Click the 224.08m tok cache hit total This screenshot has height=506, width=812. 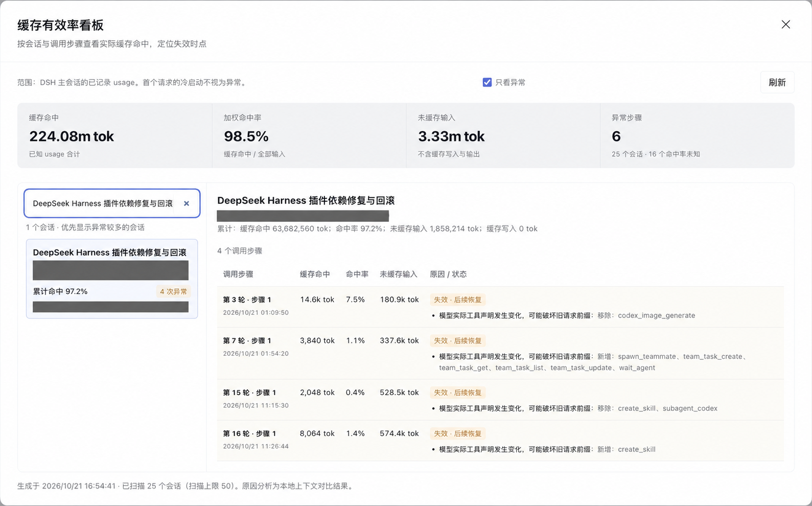coord(72,136)
